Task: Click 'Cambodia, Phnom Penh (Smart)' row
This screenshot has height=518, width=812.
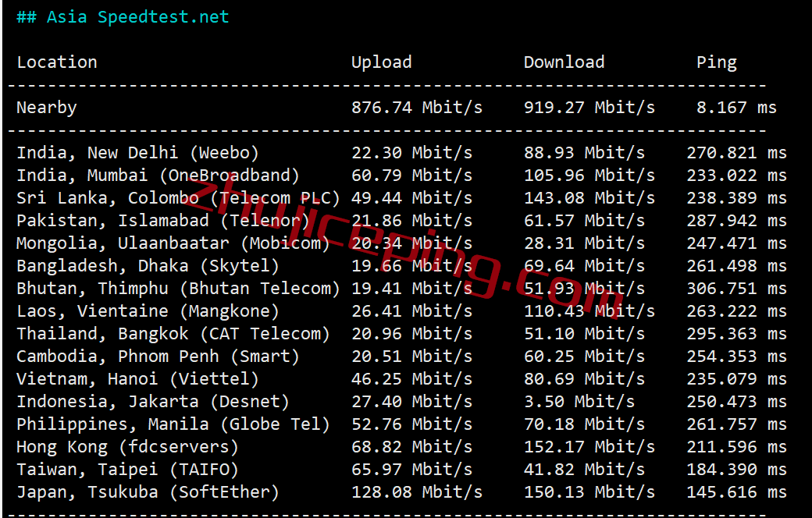Action: (x=158, y=357)
